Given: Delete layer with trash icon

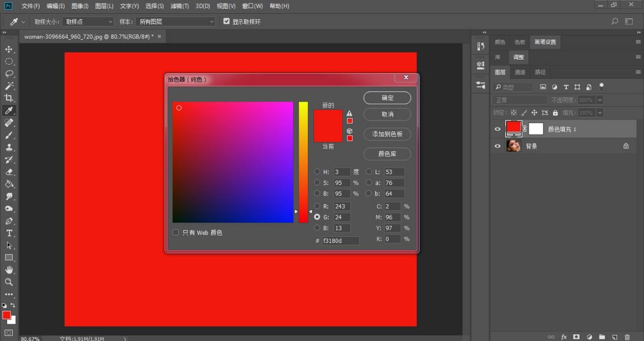Looking at the screenshot, I should 627,337.
